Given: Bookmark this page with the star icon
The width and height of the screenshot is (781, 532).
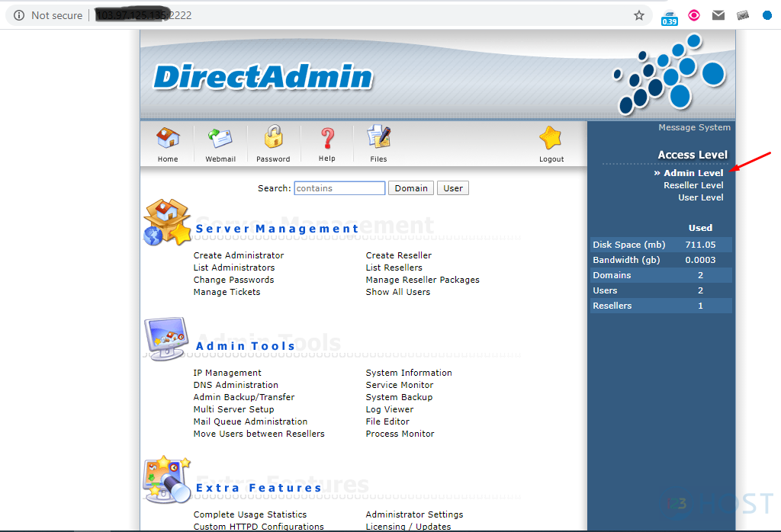Looking at the screenshot, I should (639, 15).
